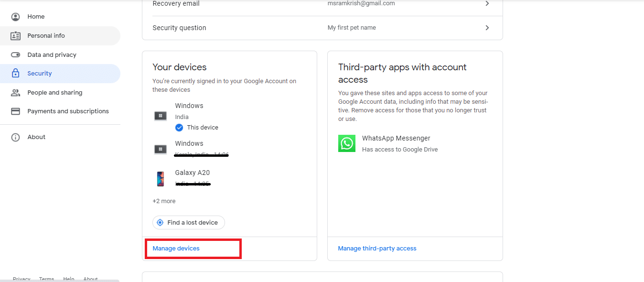Open the Security question row chevron
The height and width of the screenshot is (282, 644).
tap(487, 28)
